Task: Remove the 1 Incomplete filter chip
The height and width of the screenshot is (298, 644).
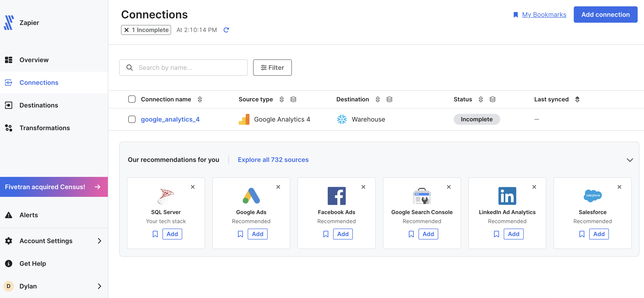Action: (126, 30)
